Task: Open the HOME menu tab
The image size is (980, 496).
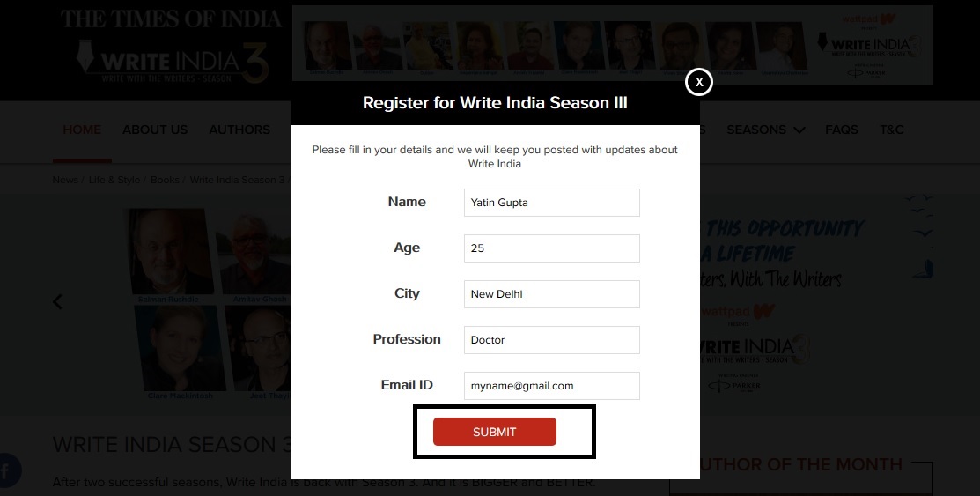Action: coord(82,130)
